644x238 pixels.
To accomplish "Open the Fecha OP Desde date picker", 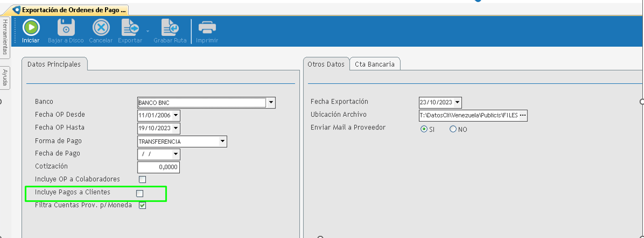I will tap(176, 115).
